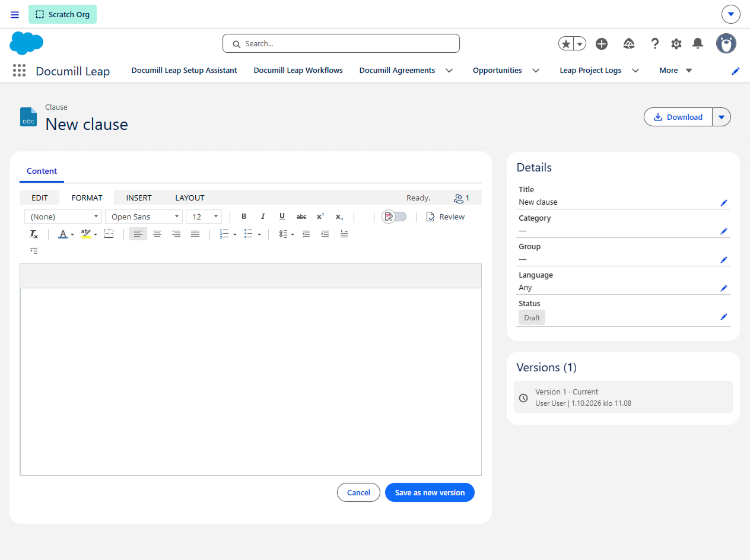Open the App Launcher grid
The height and width of the screenshot is (560, 750).
pos(20,71)
